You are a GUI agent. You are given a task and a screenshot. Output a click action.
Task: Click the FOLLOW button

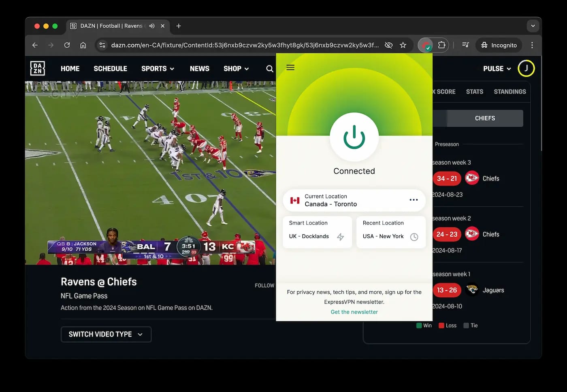264,286
